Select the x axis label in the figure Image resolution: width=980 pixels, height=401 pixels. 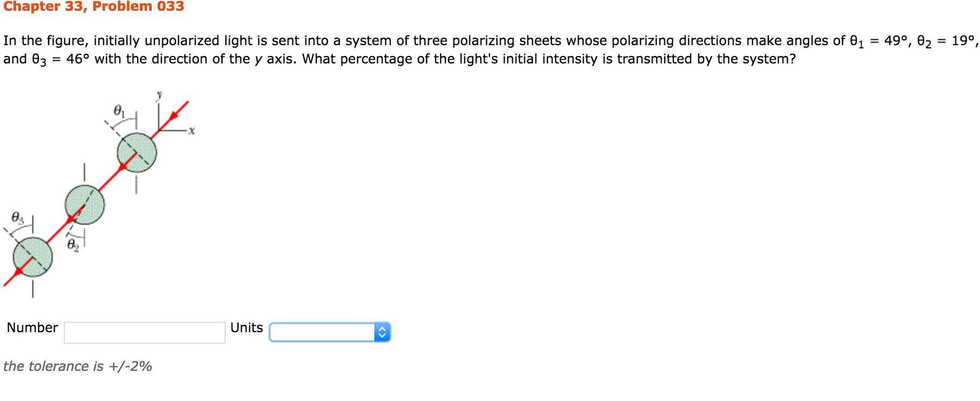[x=191, y=131]
